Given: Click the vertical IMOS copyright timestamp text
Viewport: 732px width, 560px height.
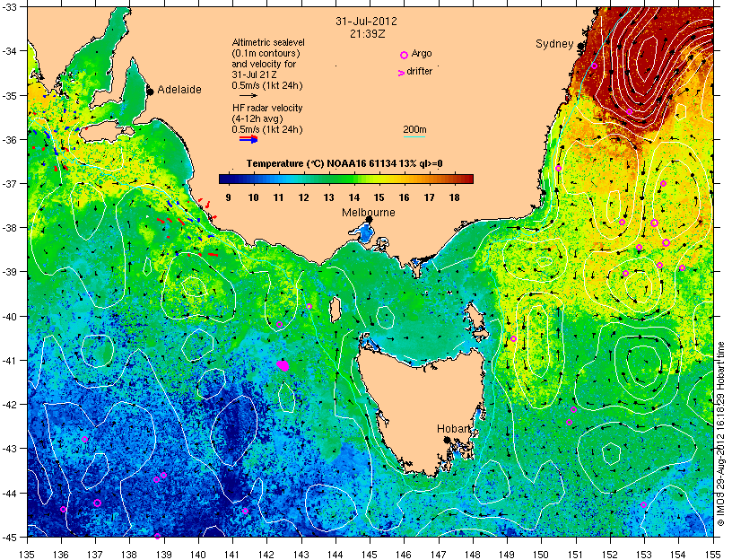Looking at the screenshot, I should click(x=721, y=433).
